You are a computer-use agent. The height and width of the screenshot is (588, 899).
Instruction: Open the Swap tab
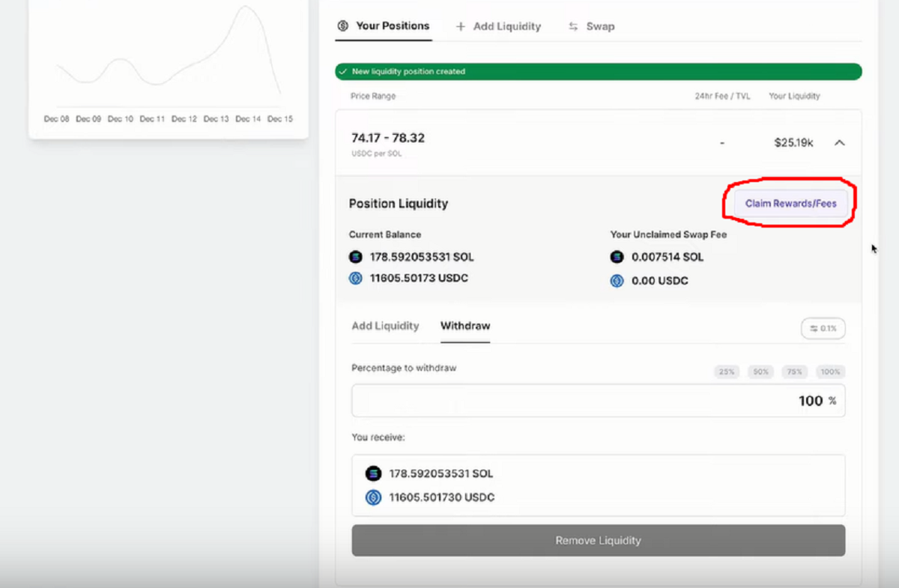(x=599, y=25)
